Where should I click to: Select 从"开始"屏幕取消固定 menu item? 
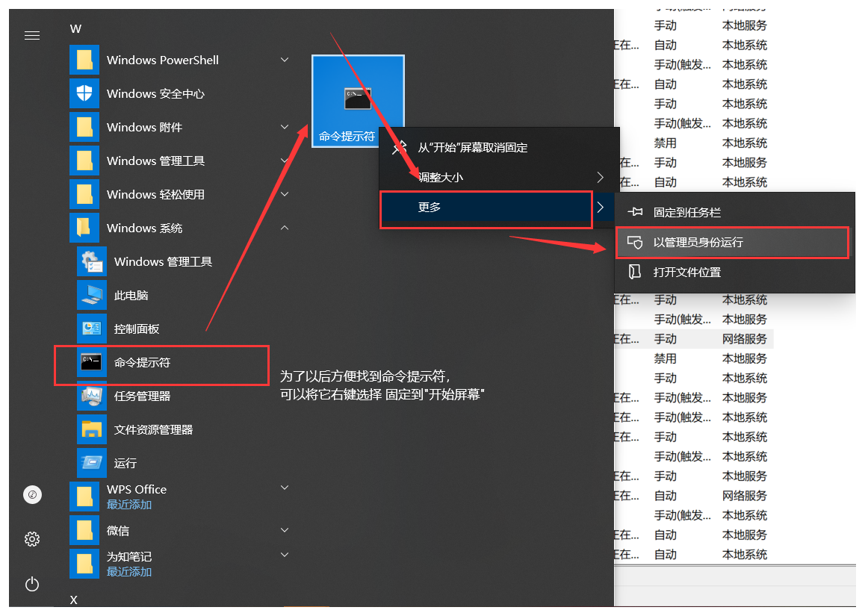pos(499,147)
